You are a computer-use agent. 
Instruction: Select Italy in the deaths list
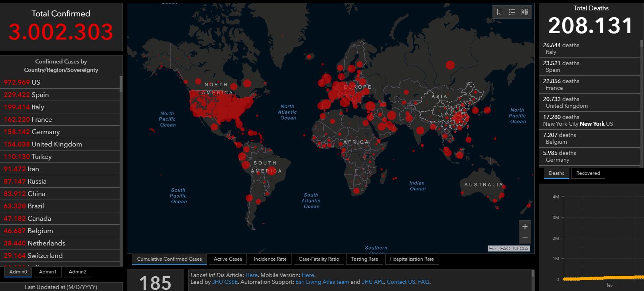click(589, 49)
